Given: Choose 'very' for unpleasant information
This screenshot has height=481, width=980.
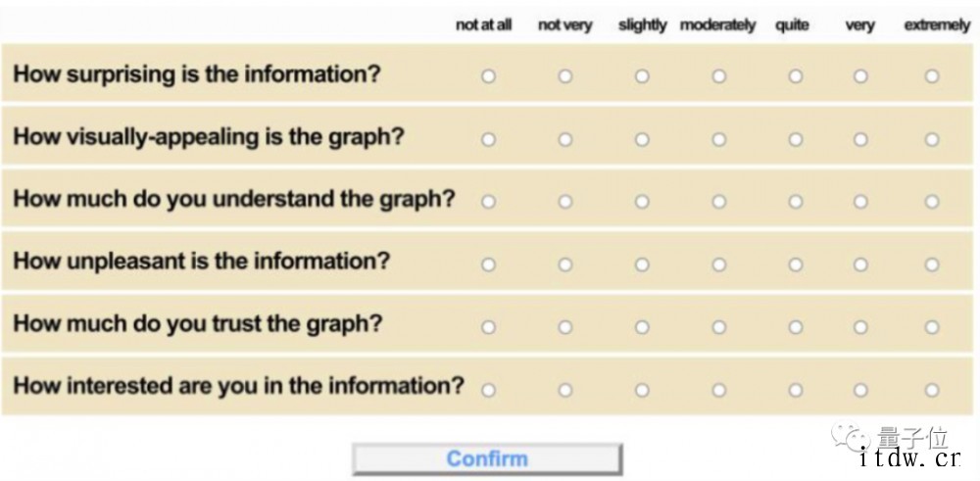Looking at the screenshot, I should pos(860,265).
